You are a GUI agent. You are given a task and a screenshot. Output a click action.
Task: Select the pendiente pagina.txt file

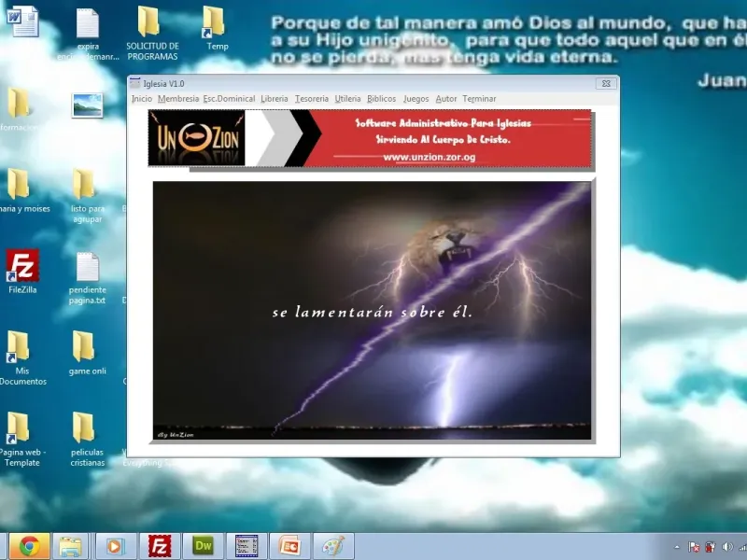click(x=88, y=278)
